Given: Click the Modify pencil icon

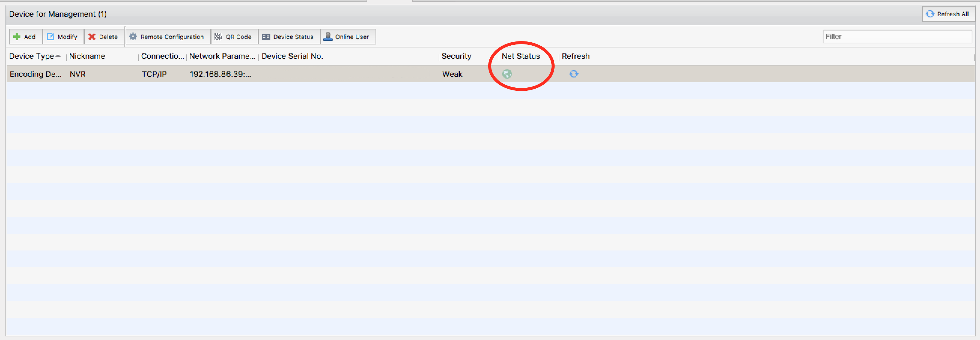Looking at the screenshot, I should (x=50, y=37).
